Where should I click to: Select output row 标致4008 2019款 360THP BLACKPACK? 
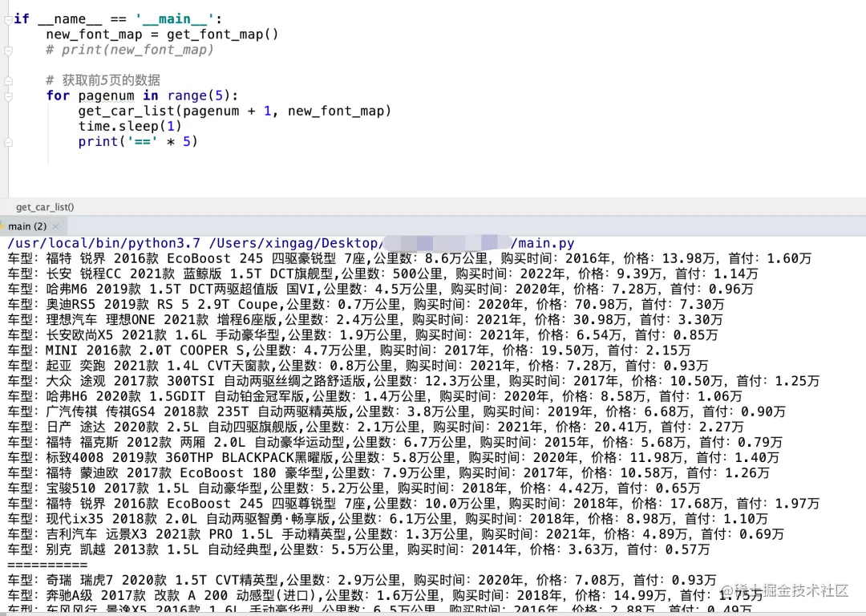pyautogui.click(x=393, y=458)
